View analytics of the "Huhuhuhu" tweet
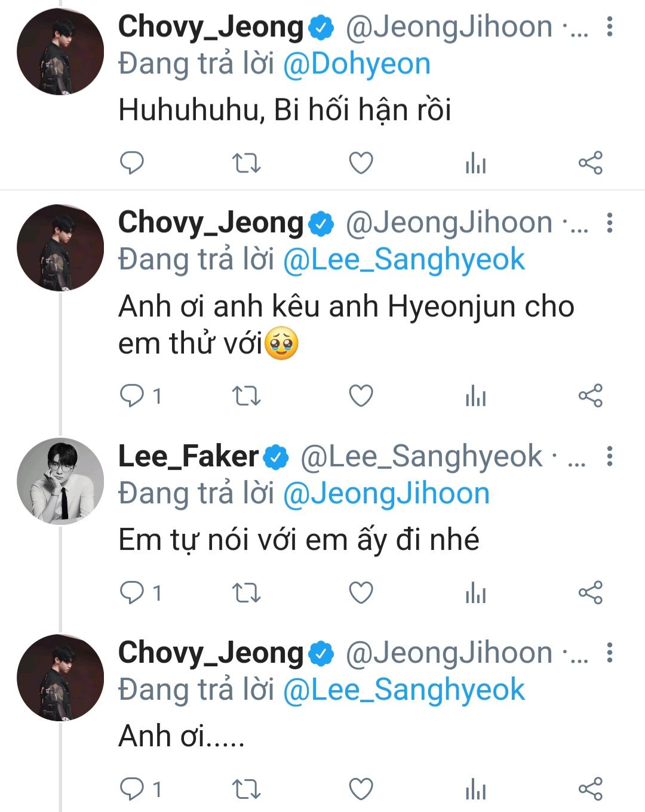The image size is (645, 812). [x=475, y=162]
